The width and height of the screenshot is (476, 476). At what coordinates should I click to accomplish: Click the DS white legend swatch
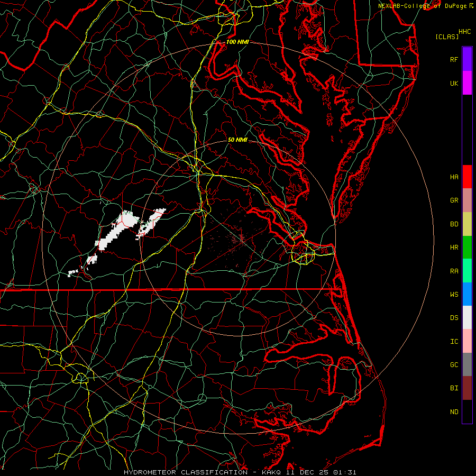tap(467, 317)
